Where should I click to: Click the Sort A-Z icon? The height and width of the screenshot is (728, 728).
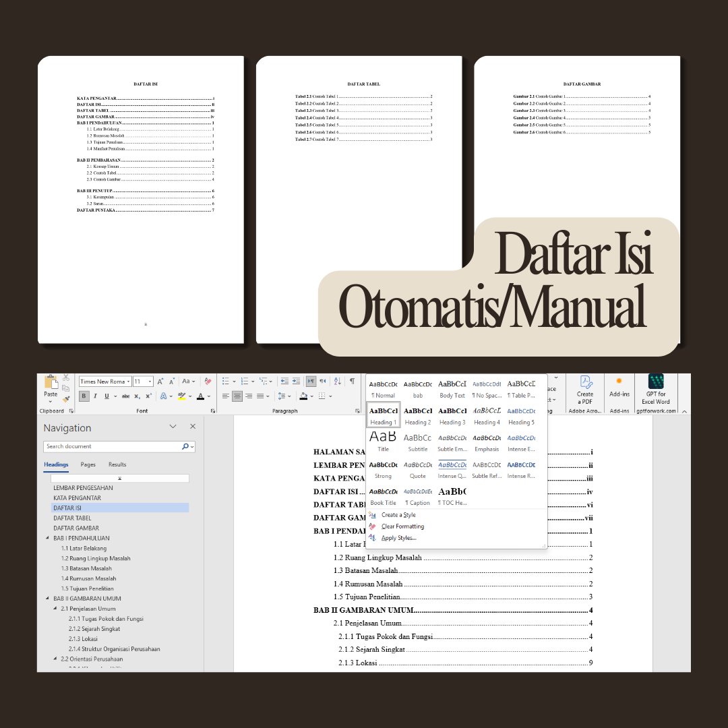[338, 381]
